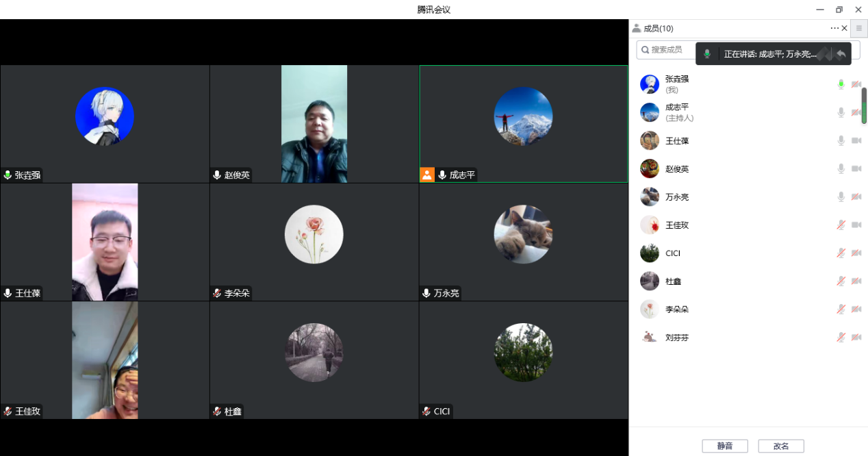
Task: Click the reply arrow in speaking toolbar
Action: click(841, 53)
